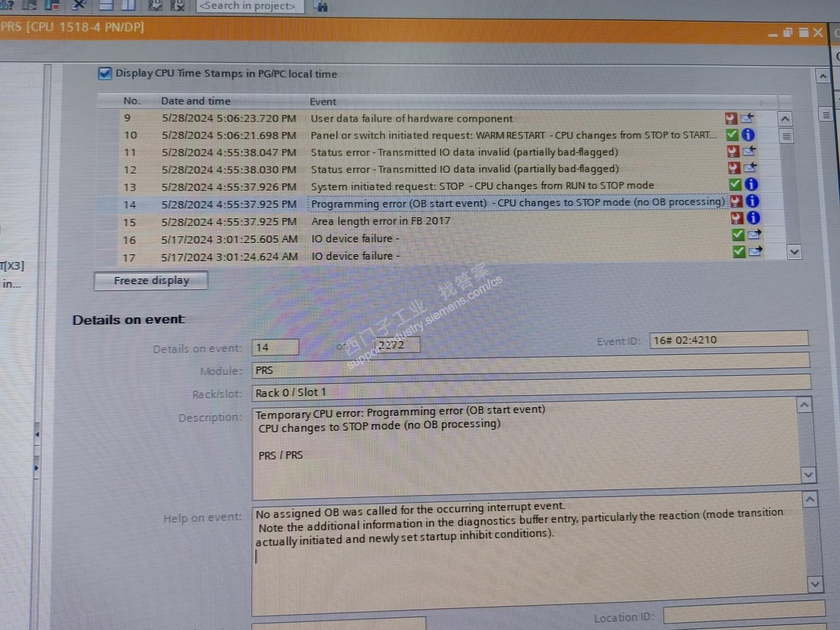Screen dimensions: 840x630
Task: Click the outgoing envelope icon in event row 17
Action: [x=755, y=251]
